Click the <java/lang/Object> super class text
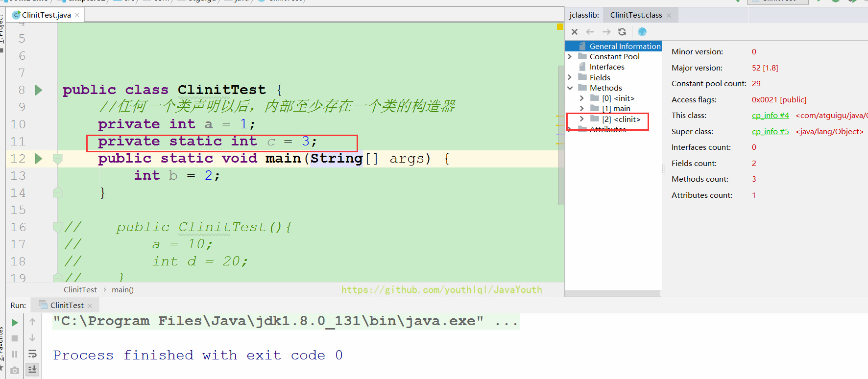This screenshot has width=868, height=379. (x=829, y=132)
